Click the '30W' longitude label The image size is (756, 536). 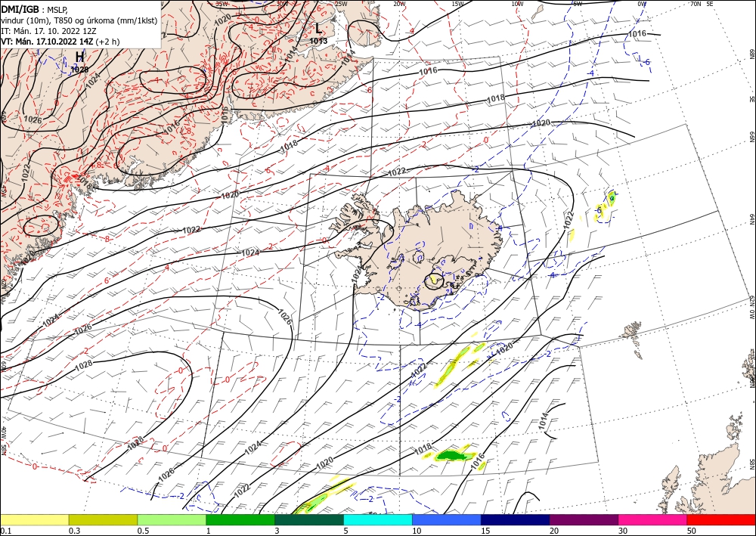click(x=282, y=3)
